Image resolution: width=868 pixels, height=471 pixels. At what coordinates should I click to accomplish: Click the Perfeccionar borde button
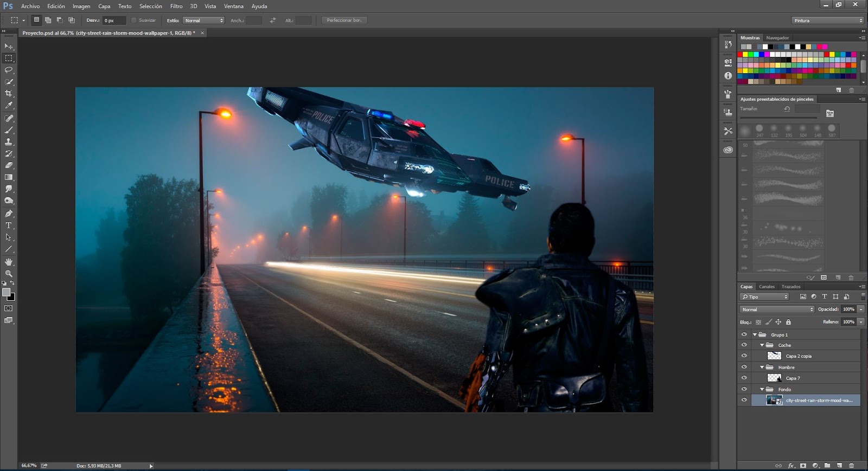point(344,21)
